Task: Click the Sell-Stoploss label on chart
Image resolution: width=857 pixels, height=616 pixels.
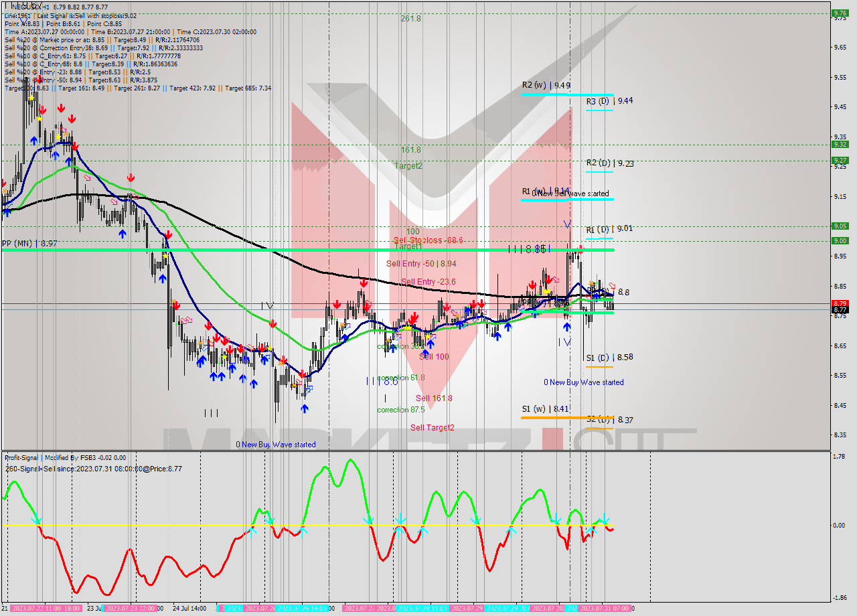Action: (x=428, y=240)
